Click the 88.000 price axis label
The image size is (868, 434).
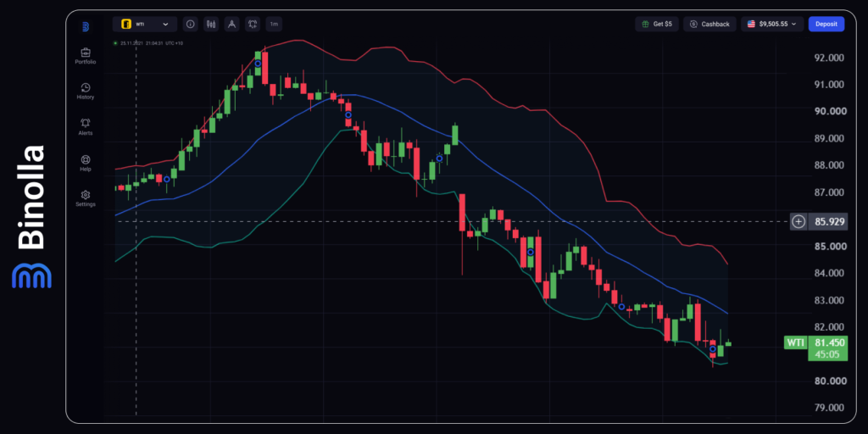click(x=830, y=165)
